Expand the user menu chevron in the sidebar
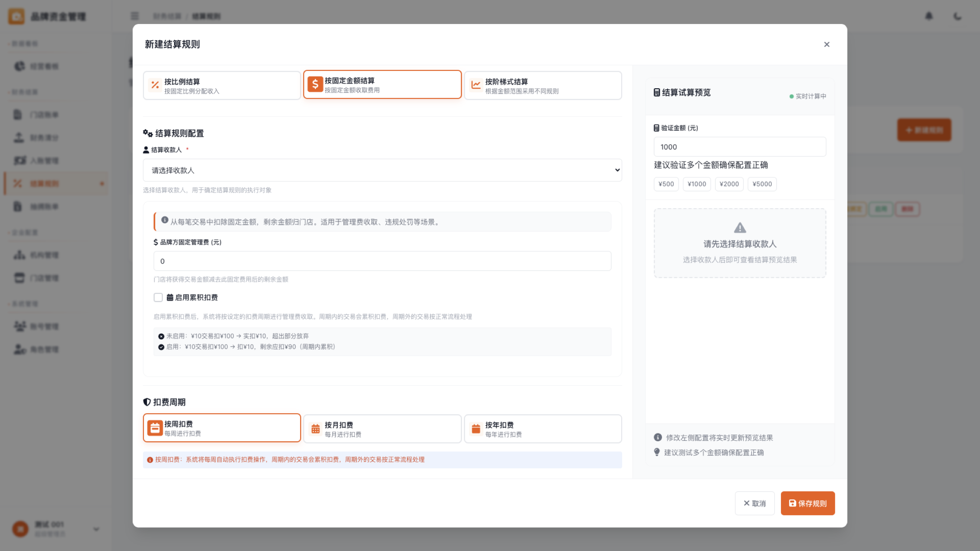Screen dimensions: 980x551 pyautogui.click(x=96, y=529)
